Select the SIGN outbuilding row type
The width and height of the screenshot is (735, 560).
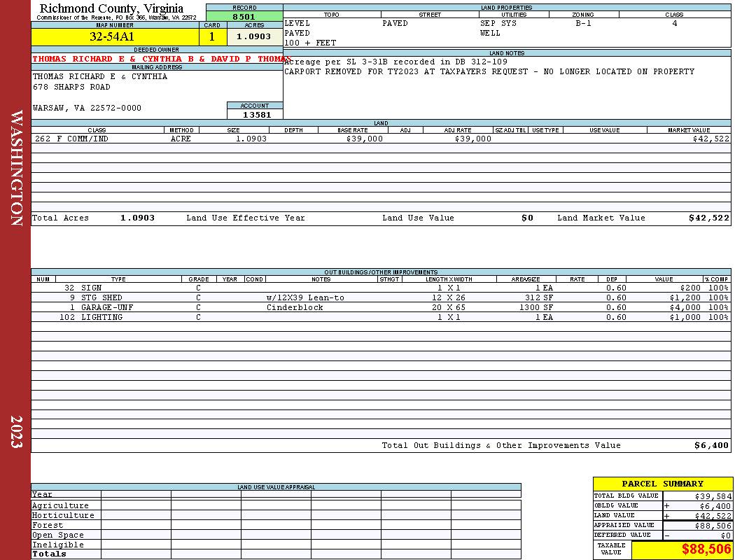(92, 288)
